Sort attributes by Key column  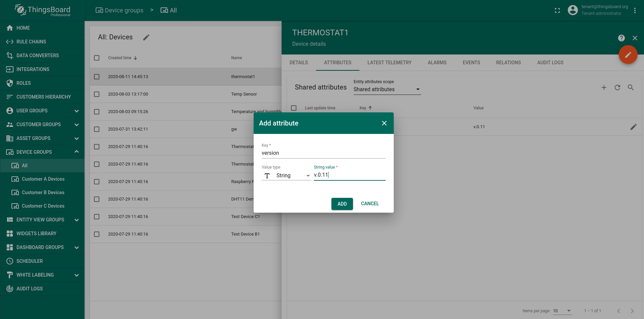point(366,108)
